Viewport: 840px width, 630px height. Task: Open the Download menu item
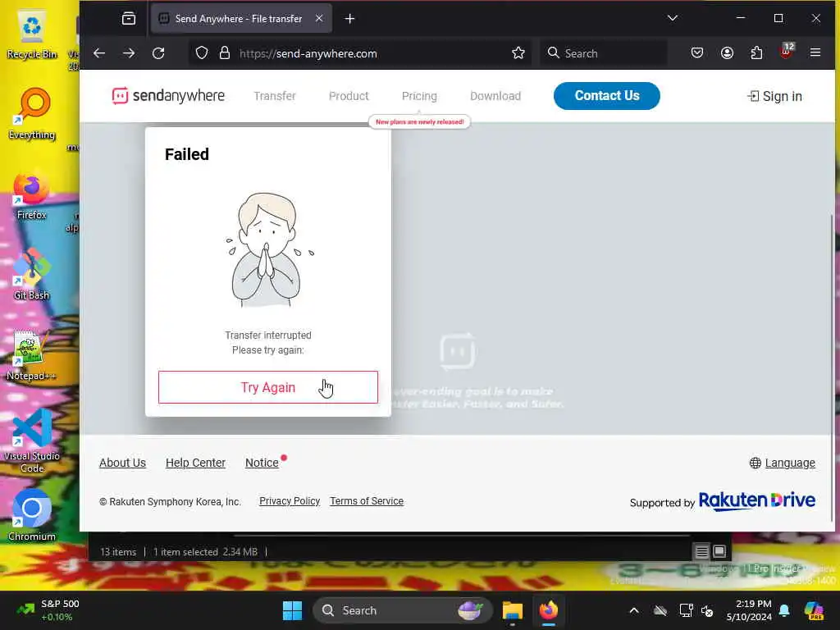pyautogui.click(x=495, y=96)
